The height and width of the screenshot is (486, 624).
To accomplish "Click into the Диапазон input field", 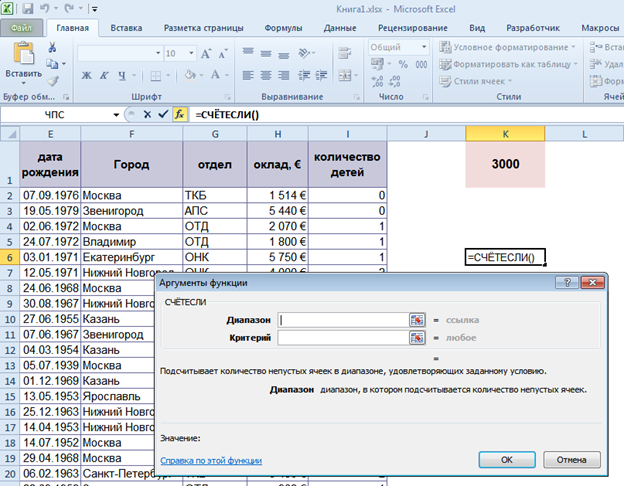I will click(x=342, y=320).
